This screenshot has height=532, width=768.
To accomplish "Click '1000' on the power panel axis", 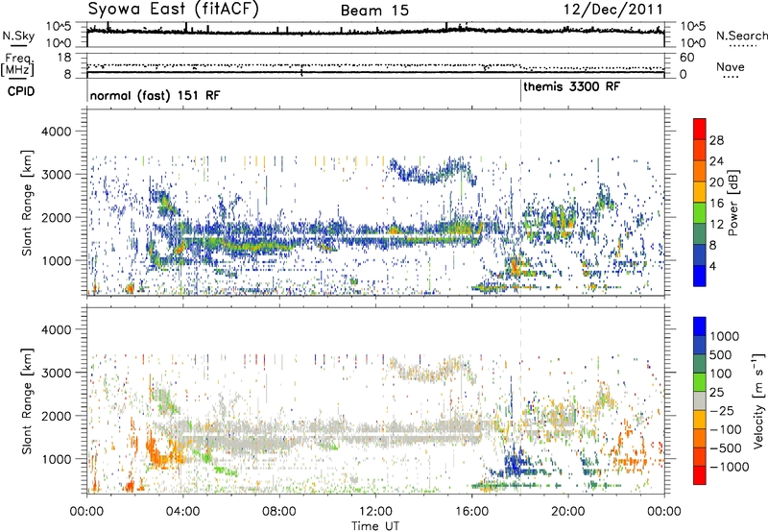I will (56, 260).
